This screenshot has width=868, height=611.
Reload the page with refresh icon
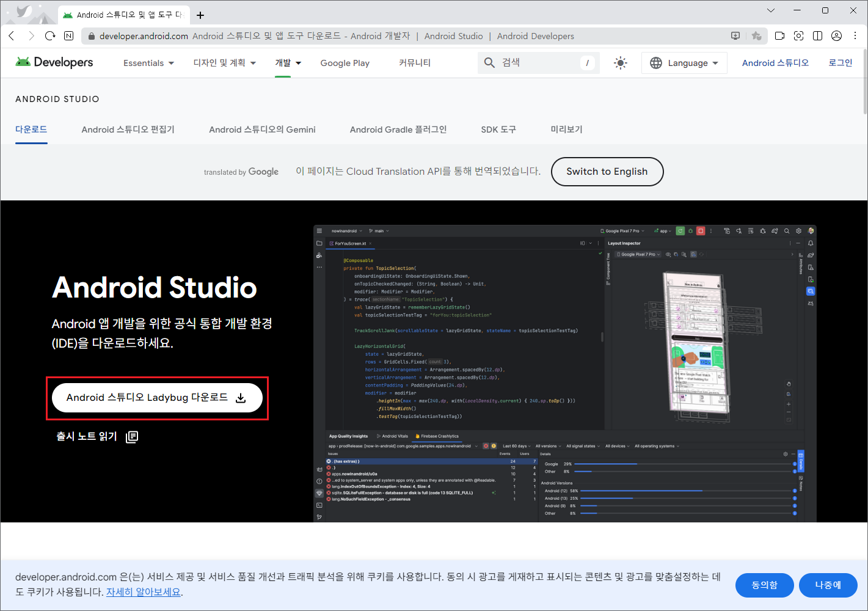click(x=50, y=36)
